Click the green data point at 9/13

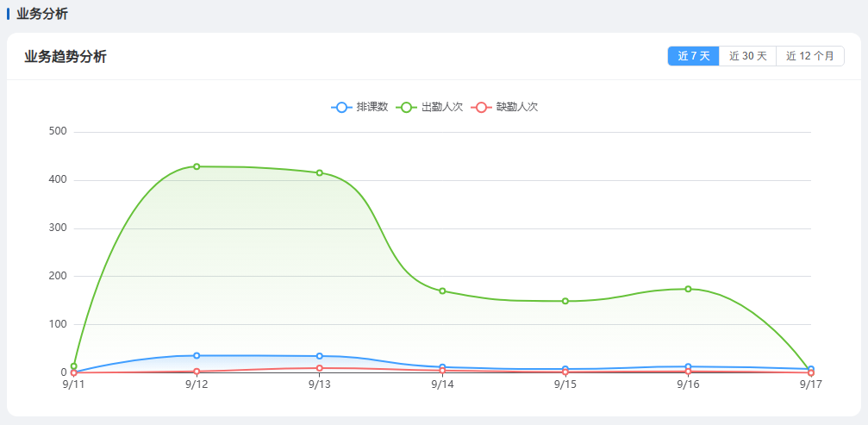click(320, 172)
